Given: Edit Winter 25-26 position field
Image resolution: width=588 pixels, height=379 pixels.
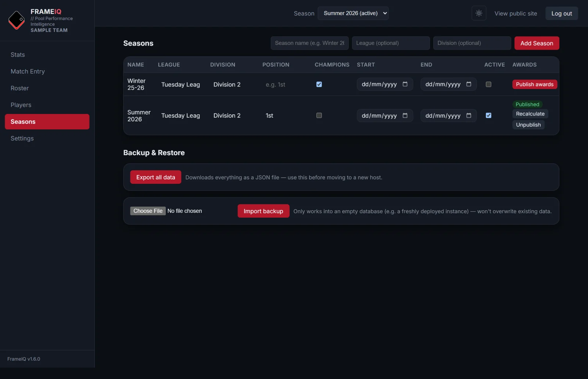Looking at the screenshot, I should [286, 85].
